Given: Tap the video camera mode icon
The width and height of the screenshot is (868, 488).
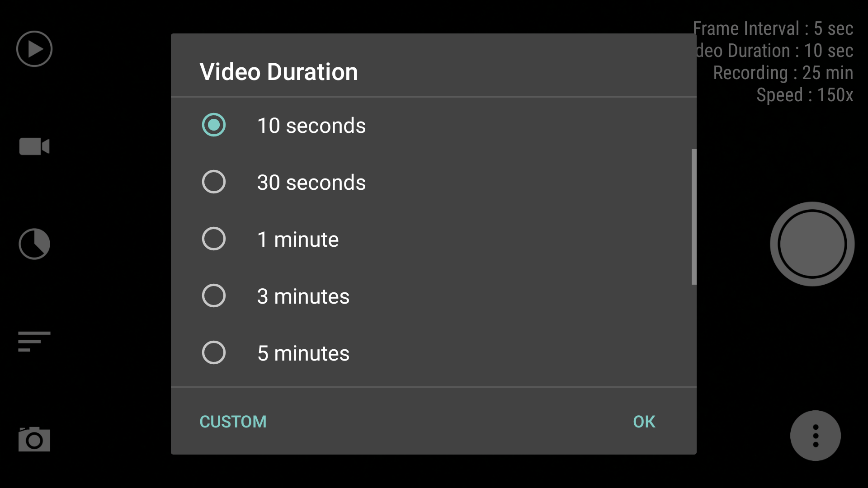Looking at the screenshot, I should click(x=34, y=146).
